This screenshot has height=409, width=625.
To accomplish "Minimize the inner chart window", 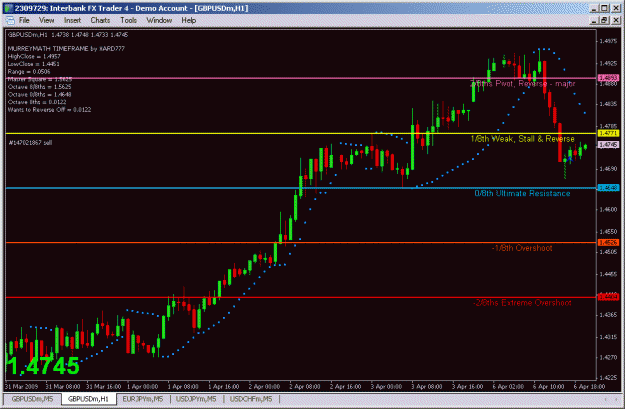I will (x=595, y=20).
